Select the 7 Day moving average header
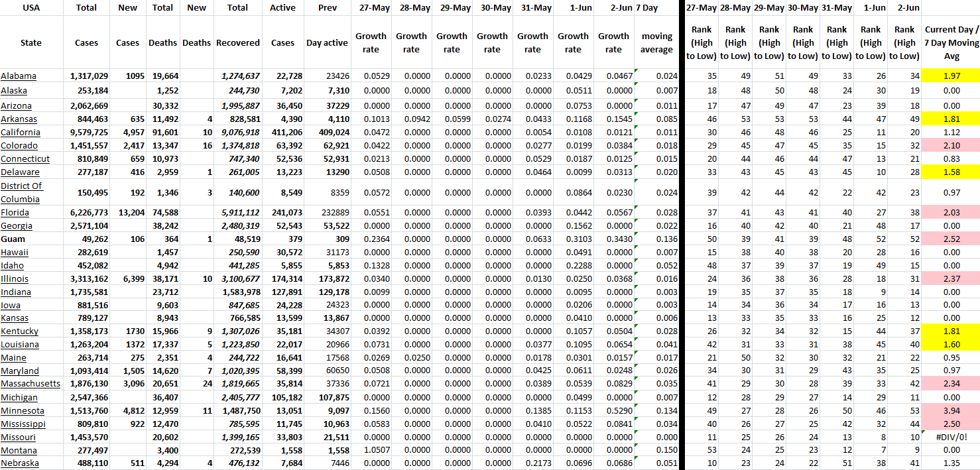The width and height of the screenshot is (980, 470). click(x=656, y=43)
